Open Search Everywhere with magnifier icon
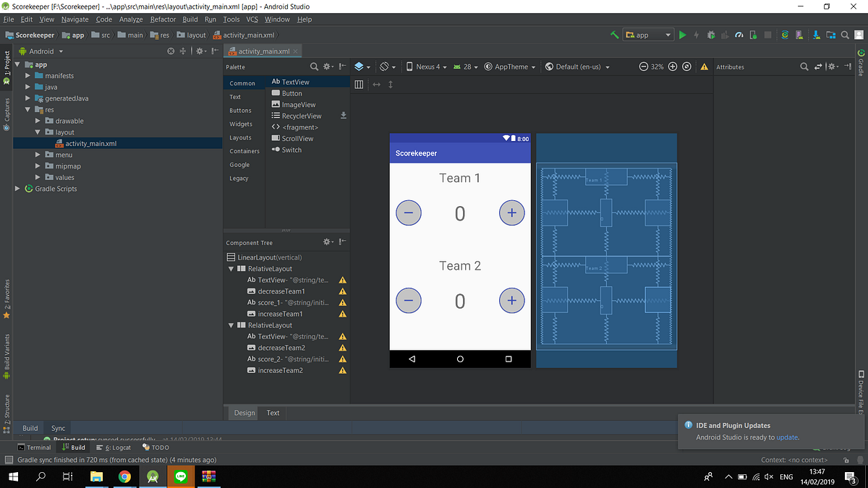Screen dimensions: 868x488 pos(845,34)
